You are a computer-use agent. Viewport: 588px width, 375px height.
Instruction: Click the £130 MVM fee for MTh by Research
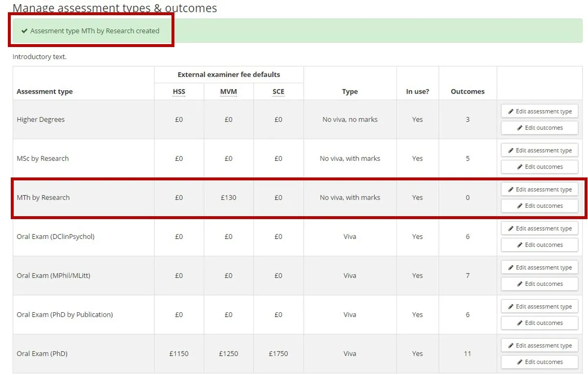(x=228, y=198)
